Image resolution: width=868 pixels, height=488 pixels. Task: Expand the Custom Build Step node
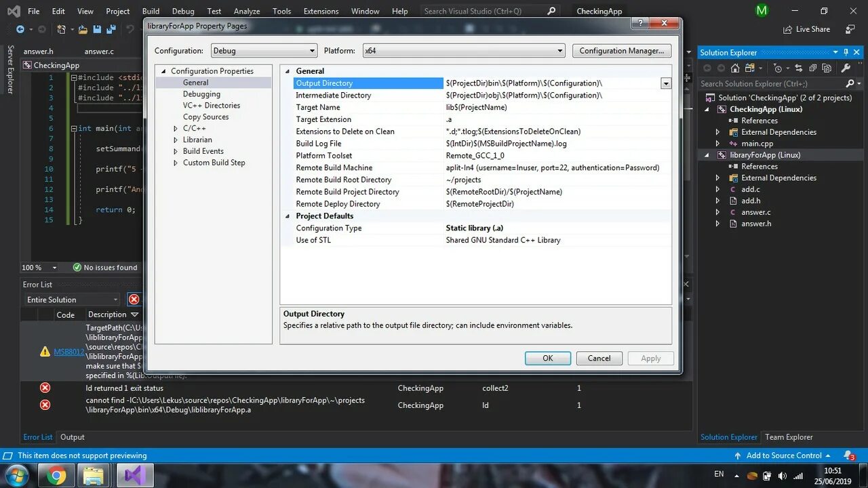point(175,163)
